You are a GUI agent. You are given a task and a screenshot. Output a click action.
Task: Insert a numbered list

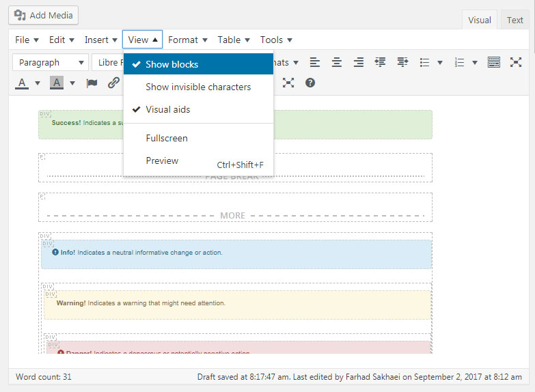[460, 62]
